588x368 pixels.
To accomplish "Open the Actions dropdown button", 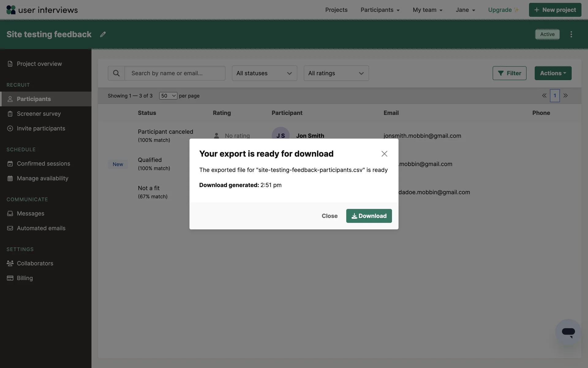I will click(553, 73).
